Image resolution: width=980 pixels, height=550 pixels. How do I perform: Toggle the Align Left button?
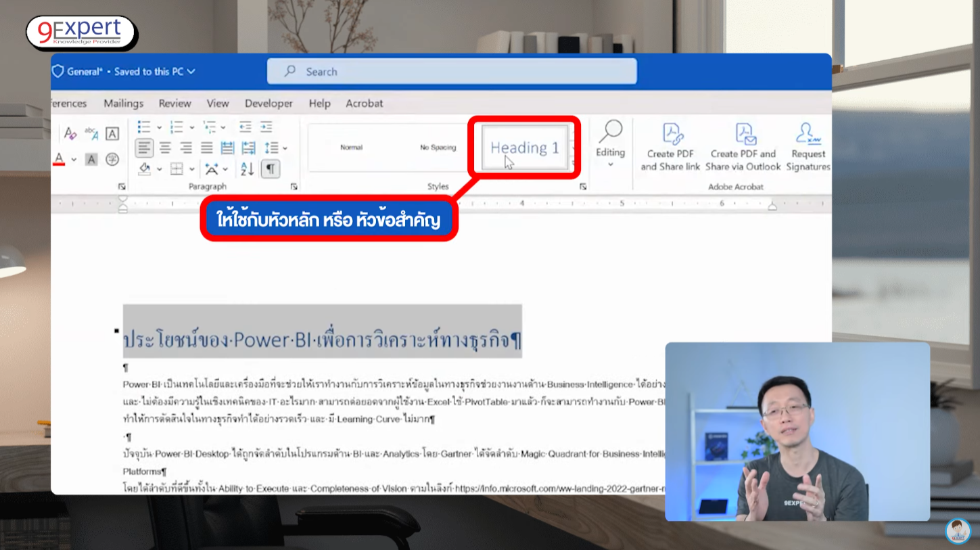click(144, 147)
